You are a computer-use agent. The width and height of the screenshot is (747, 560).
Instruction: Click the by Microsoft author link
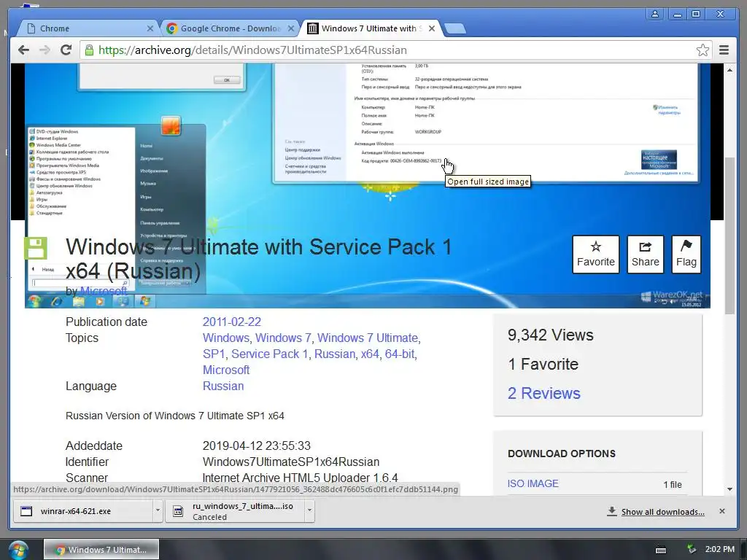click(x=104, y=290)
